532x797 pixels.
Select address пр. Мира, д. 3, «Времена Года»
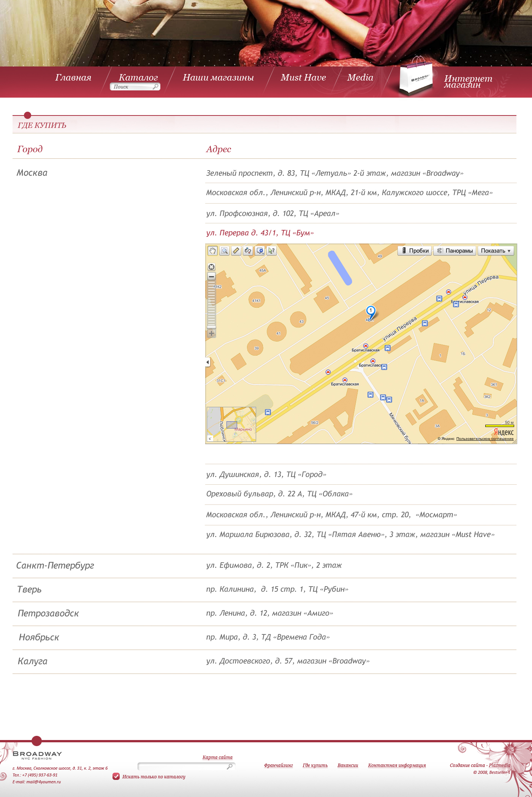coord(268,637)
